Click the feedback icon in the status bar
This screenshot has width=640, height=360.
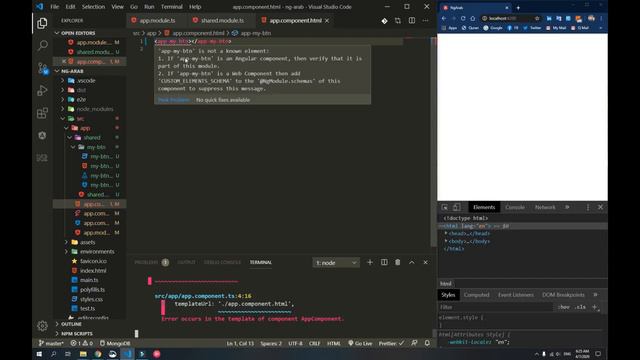(x=414, y=343)
